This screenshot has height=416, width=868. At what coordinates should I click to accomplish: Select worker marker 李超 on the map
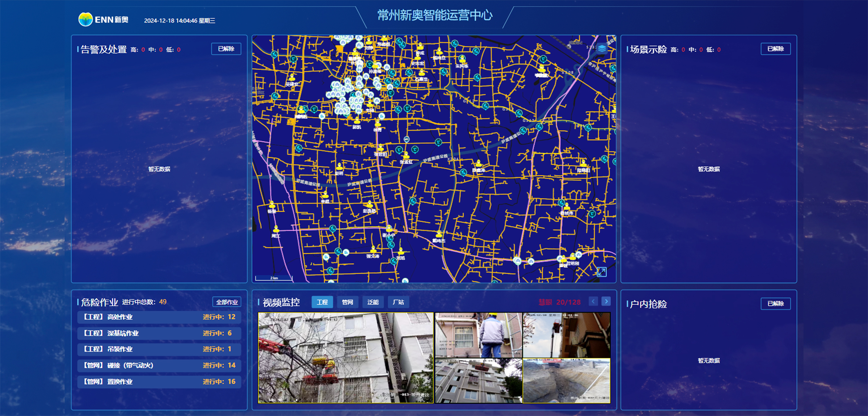(325, 195)
